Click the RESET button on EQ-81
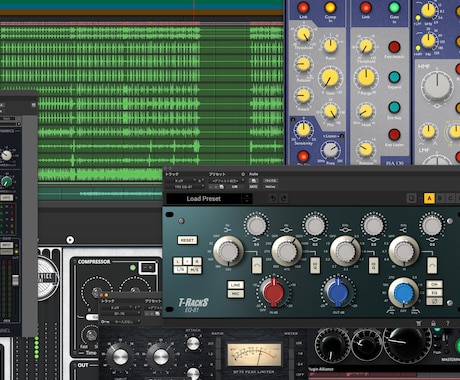460x380 pixels. 187,240
